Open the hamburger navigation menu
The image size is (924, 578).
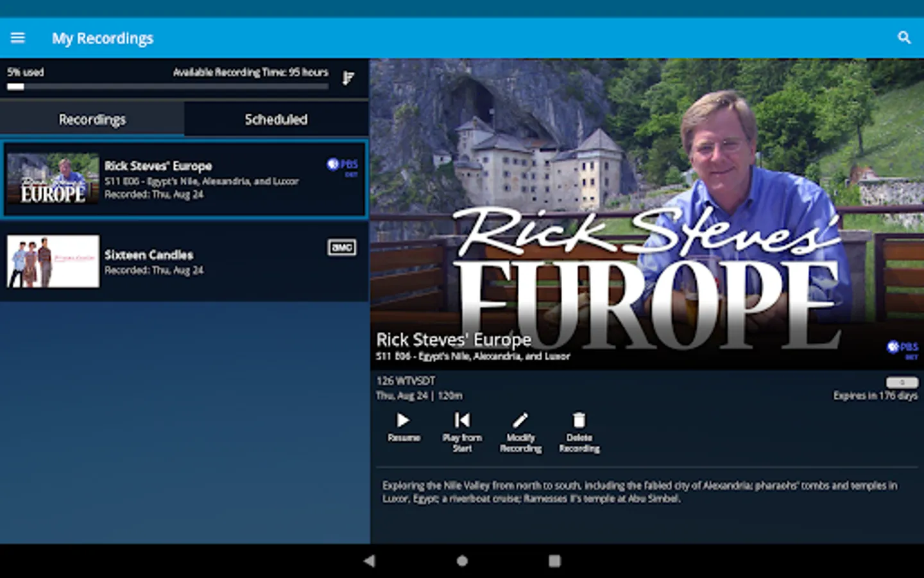click(x=18, y=38)
